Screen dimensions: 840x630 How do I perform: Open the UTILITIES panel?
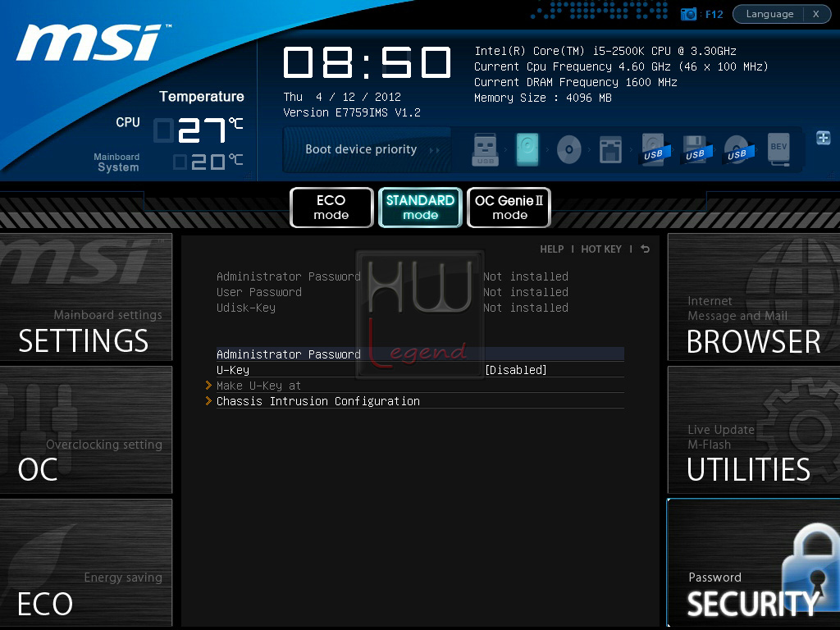pos(754,430)
